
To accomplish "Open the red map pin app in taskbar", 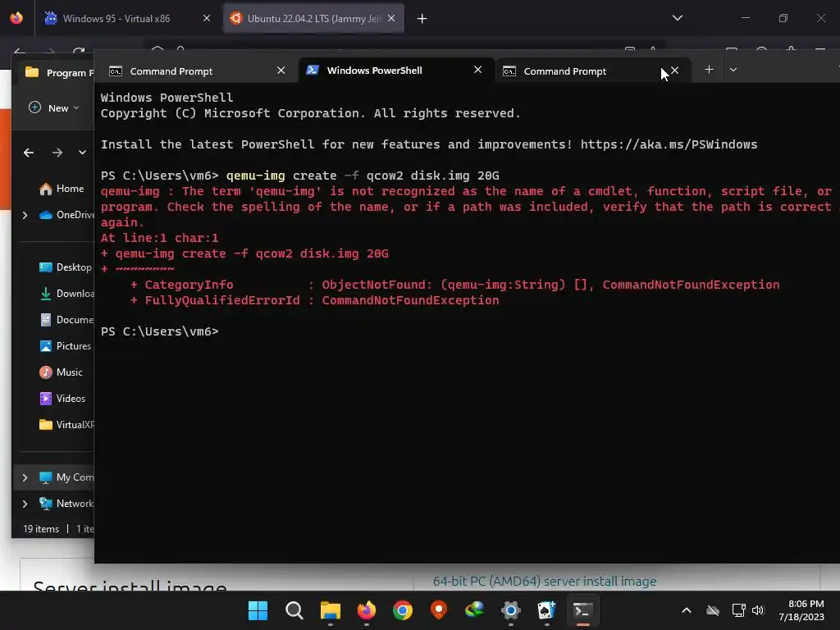I will click(x=439, y=610).
